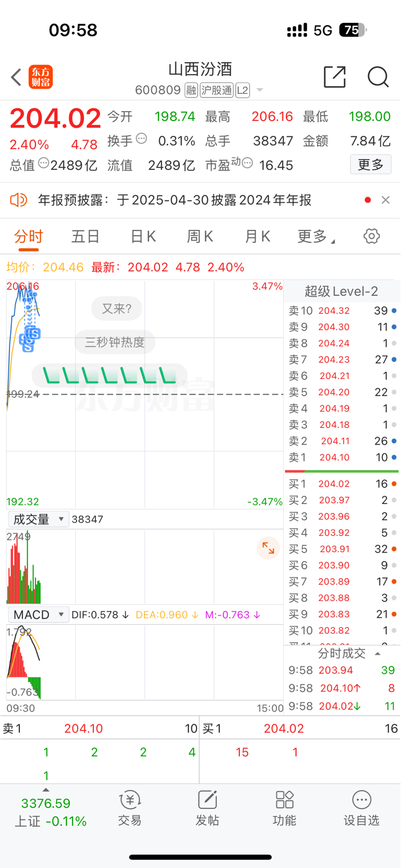This screenshot has width=401, height=868.
Task: Select the 卖1 204.10 row in Level-2 list
Action: click(x=342, y=457)
